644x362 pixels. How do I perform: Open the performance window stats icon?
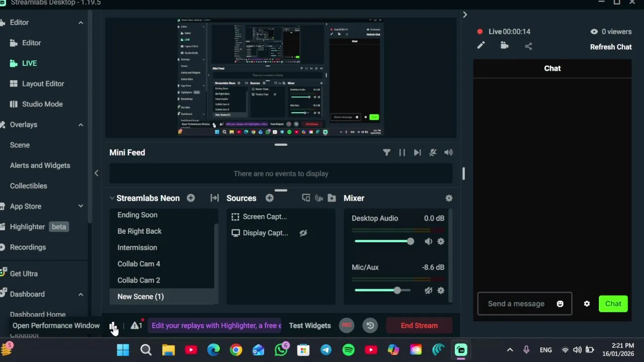tap(113, 326)
